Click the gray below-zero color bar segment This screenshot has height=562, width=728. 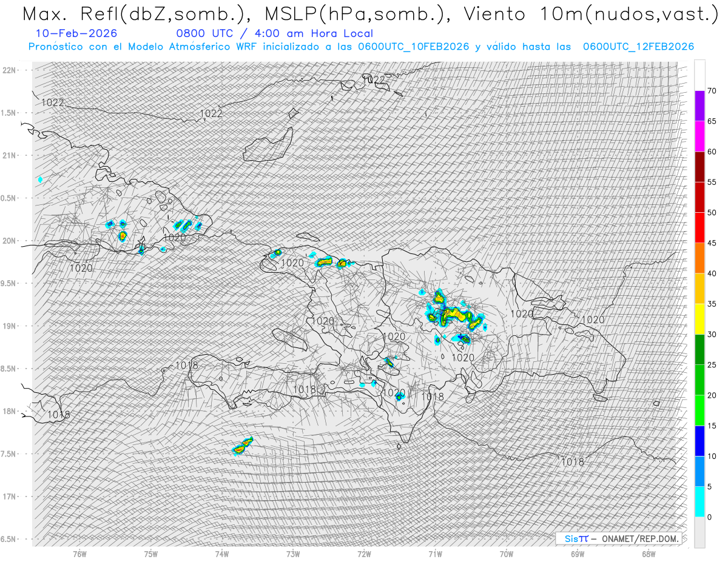tap(699, 532)
